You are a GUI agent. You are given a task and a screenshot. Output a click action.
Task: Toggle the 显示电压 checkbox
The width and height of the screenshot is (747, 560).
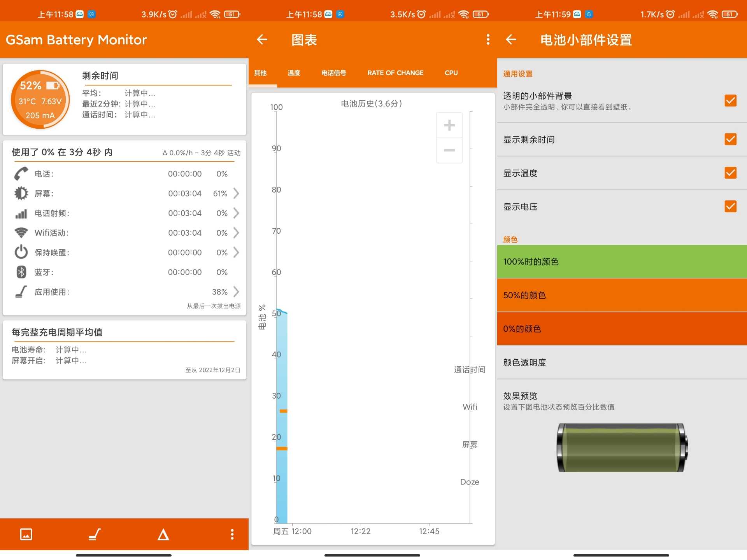click(730, 206)
